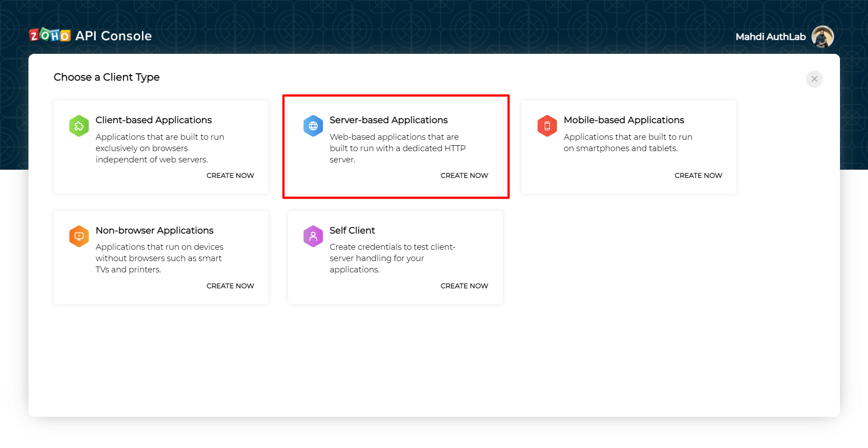Image resolution: width=868 pixels, height=448 pixels.
Task: Create now for Mobile-based Applications
Action: click(698, 176)
